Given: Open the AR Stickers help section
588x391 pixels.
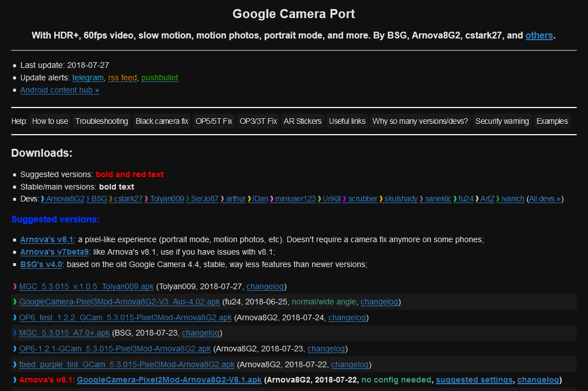Looking at the screenshot, I should coord(302,121).
